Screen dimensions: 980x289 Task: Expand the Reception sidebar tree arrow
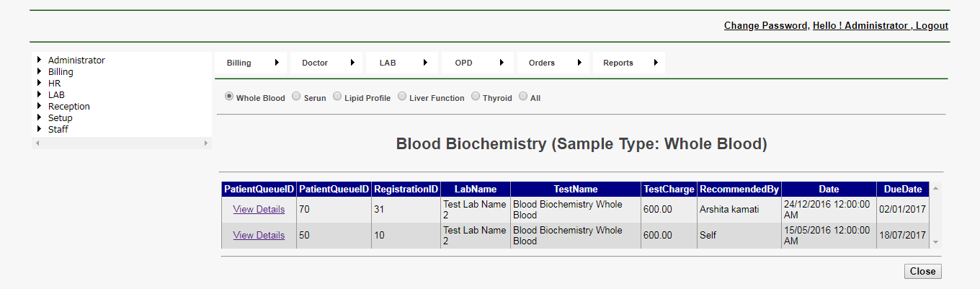click(39, 107)
